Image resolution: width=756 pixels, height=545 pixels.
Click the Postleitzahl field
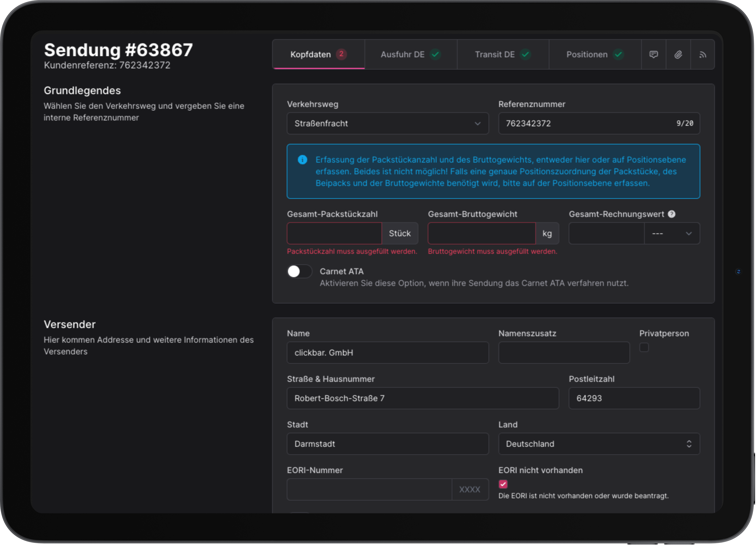tap(634, 398)
